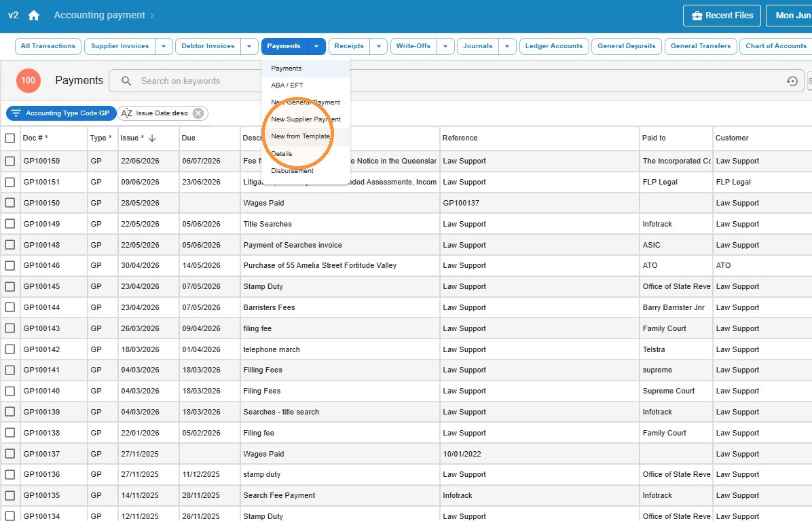Image resolution: width=812 pixels, height=521 pixels.
Task: Sort by Due column header
Action: (x=189, y=138)
